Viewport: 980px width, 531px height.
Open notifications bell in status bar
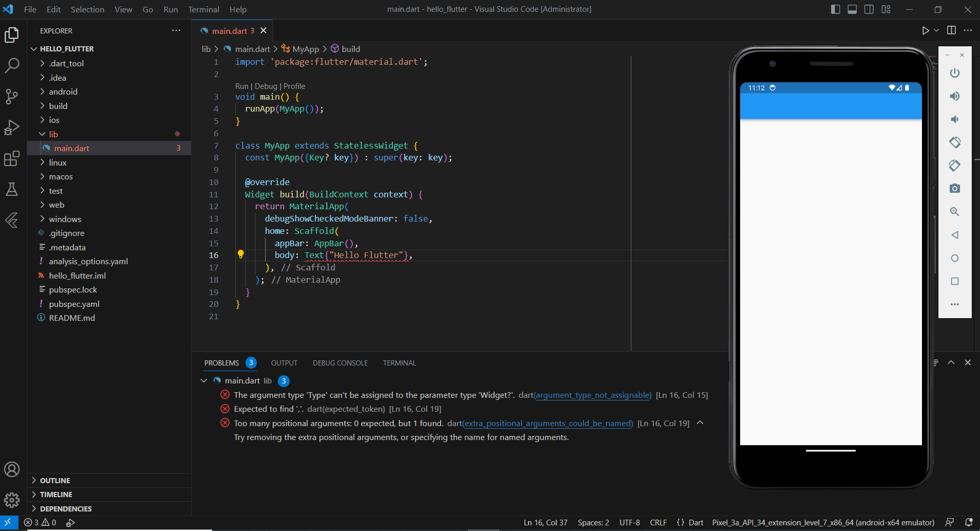point(969,522)
